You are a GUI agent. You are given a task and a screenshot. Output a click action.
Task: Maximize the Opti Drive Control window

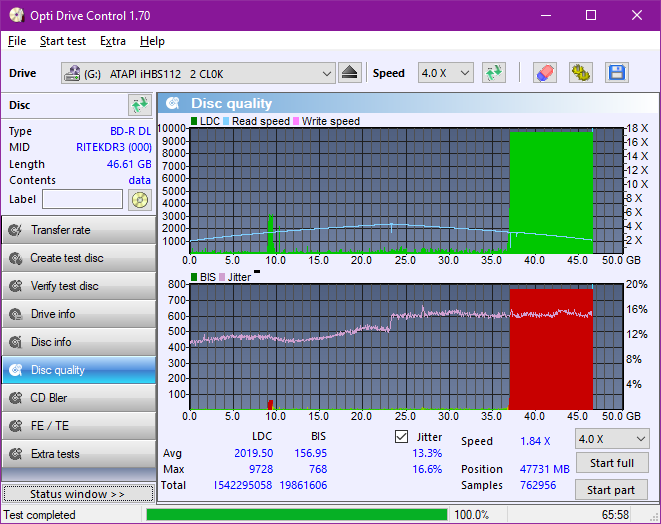[x=591, y=16]
